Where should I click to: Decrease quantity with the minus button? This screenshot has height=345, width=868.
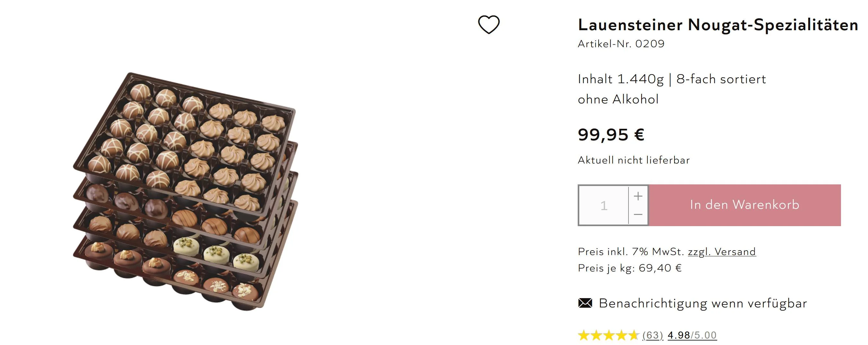coord(638,214)
